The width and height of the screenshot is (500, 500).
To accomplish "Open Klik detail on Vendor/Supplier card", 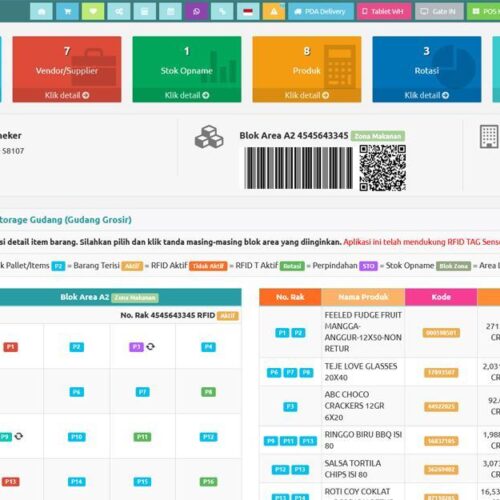I will click(67, 95).
